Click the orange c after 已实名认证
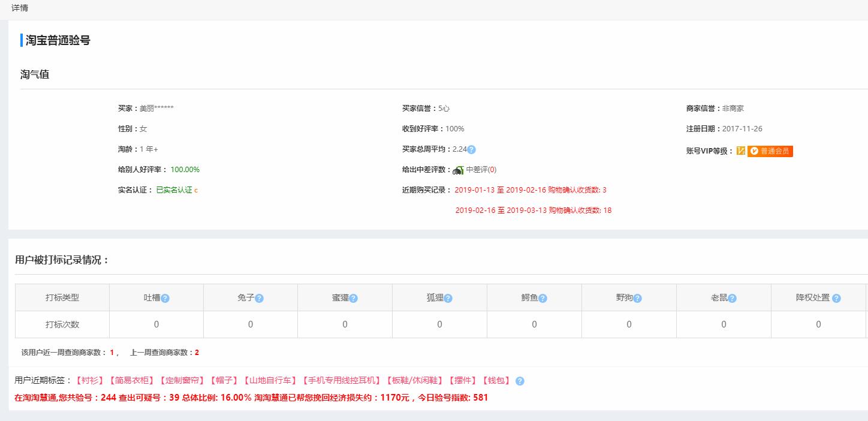Image resolution: width=868 pixels, height=421 pixels. tap(196, 190)
